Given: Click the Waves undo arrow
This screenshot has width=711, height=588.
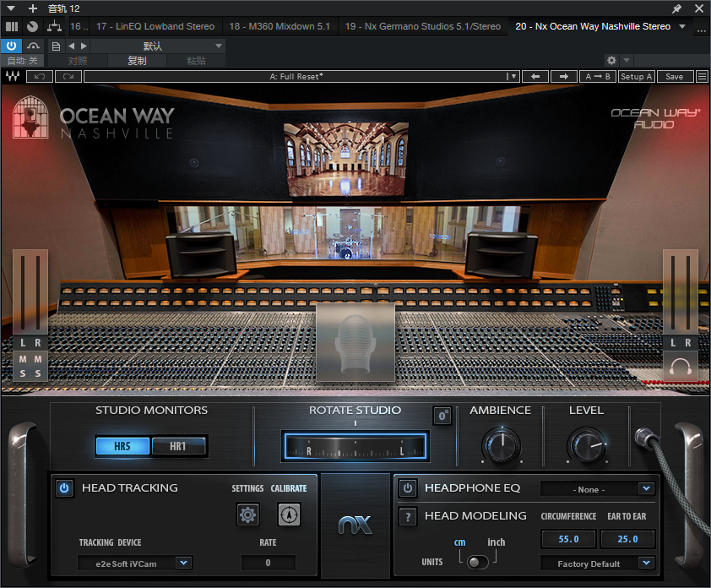Looking at the screenshot, I should click(x=40, y=77).
